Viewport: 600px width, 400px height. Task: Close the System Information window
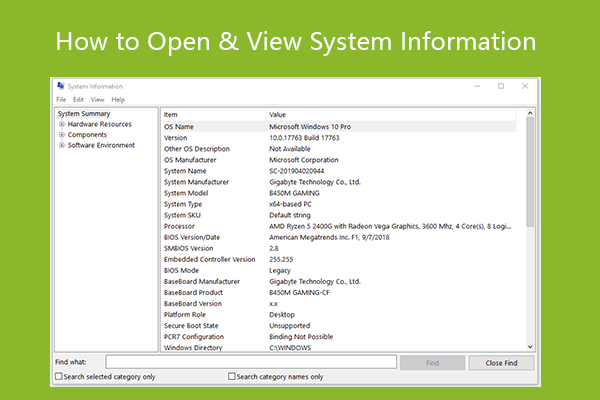pyautogui.click(x=525, y=86)
